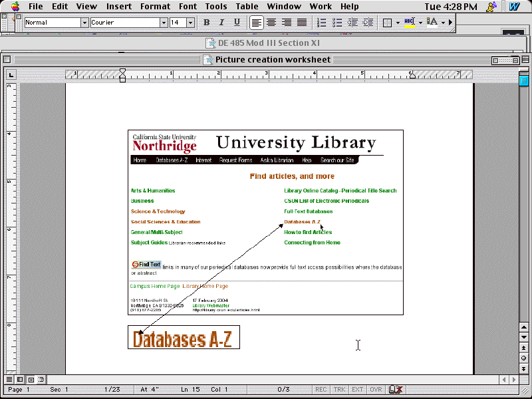Click the scroll right arrow on horizontal scrollbar
The height and width of the screenshot is (399, 532).
(x=514, y=380)
